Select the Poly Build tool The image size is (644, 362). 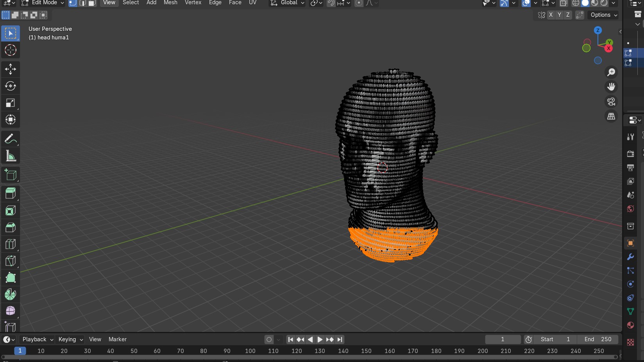coord(11,278)
